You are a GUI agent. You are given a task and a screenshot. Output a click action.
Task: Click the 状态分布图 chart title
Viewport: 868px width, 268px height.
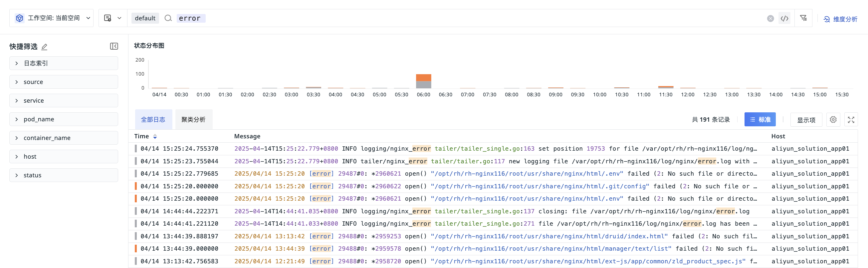149,46
